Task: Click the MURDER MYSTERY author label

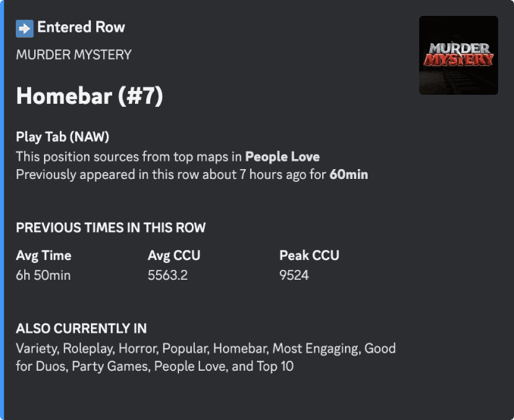Action: (74, 55)
